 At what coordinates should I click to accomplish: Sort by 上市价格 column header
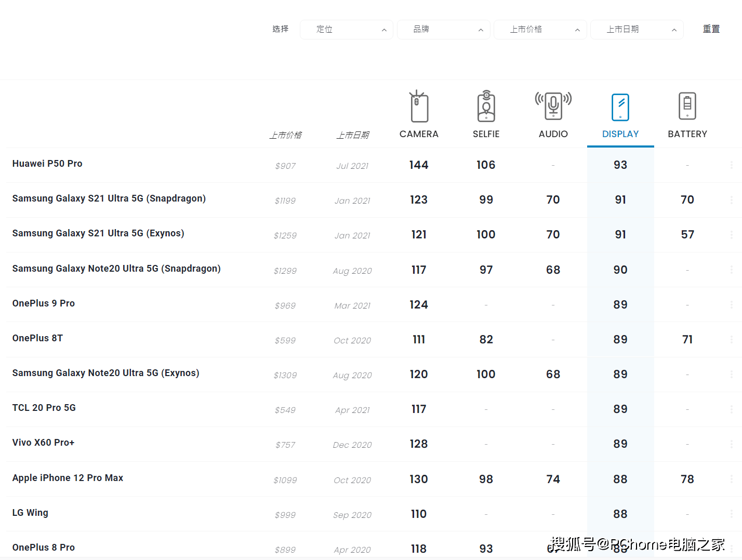point(285,135)
